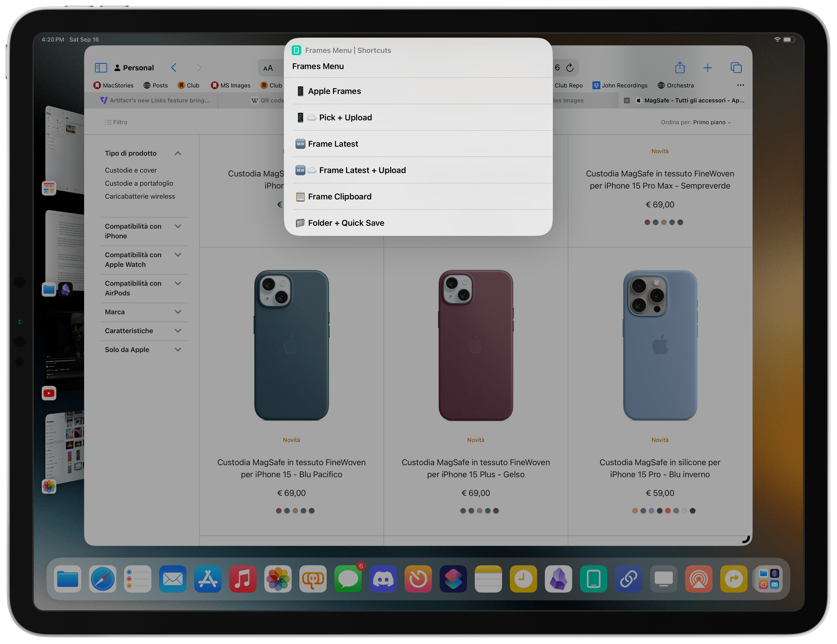Select first color swatch under Blu Pacifico case
This screenshot has height=644, width=837.
click(x=279, y=511)
